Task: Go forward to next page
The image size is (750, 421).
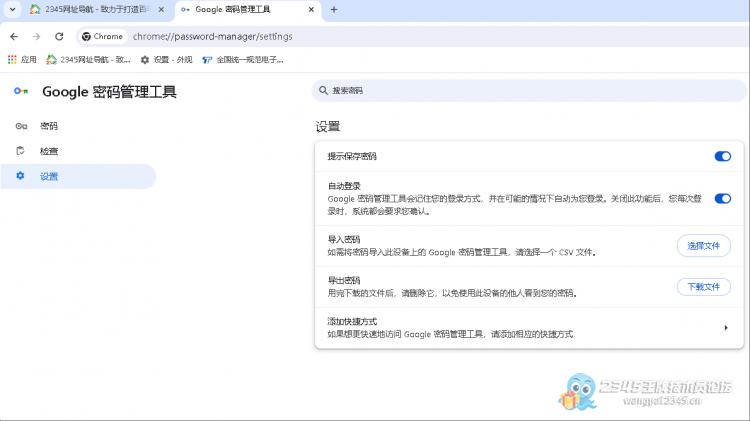Action: (x=36, y=36)
